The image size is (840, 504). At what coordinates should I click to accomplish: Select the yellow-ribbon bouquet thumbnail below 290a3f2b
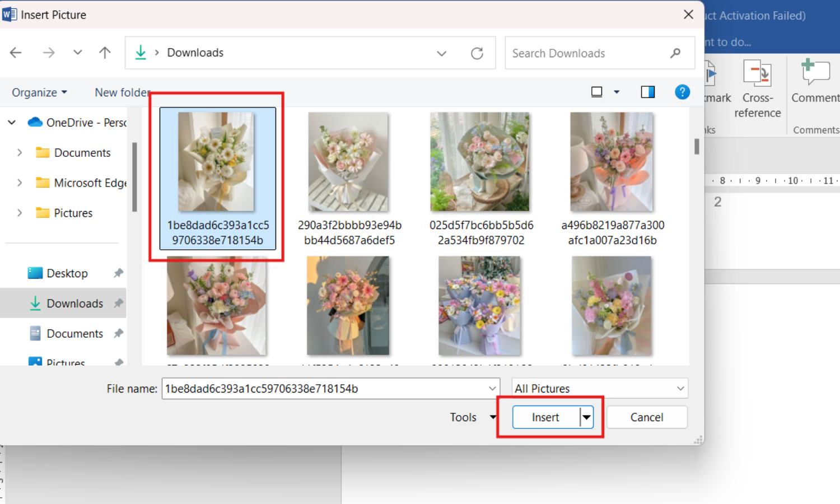click(x=348, y=306)
